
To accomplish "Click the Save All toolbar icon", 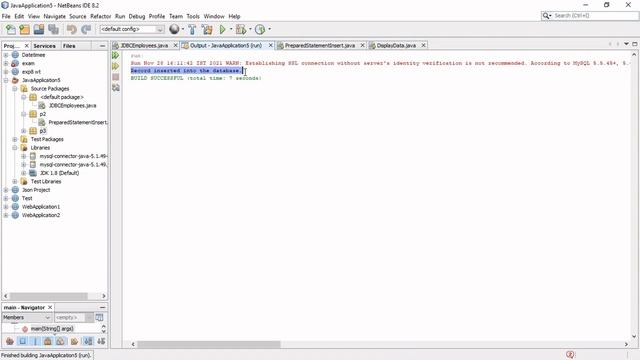I will 53,29.
